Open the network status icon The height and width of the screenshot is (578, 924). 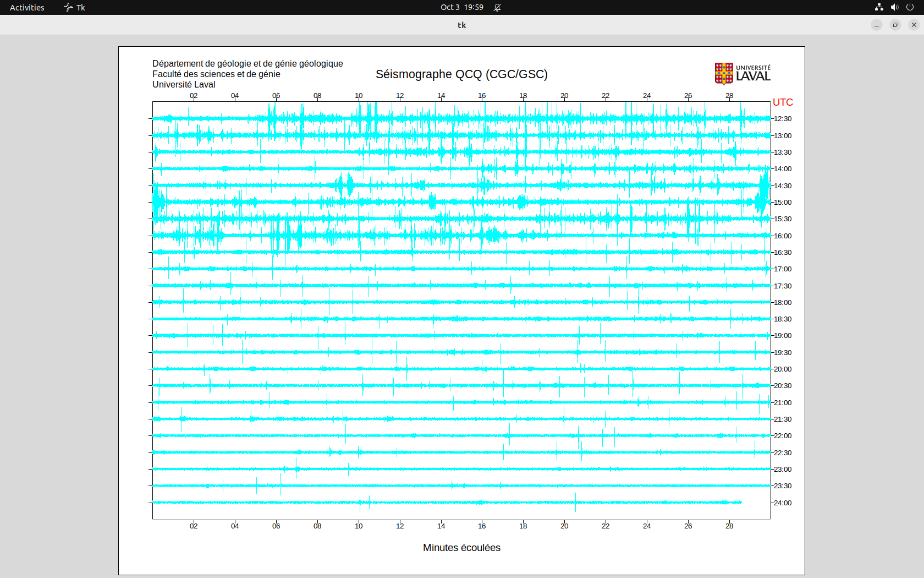[879, 7]
